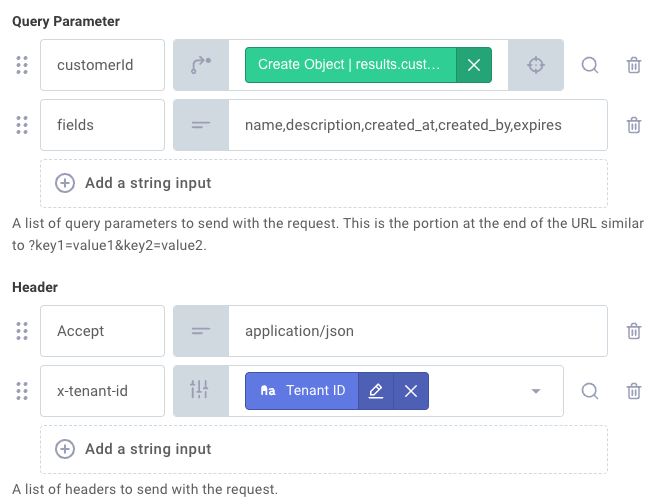The image size is (667, 503).
Task: Click the name,description,created_at value field
Action: click(x=418, y=125)
